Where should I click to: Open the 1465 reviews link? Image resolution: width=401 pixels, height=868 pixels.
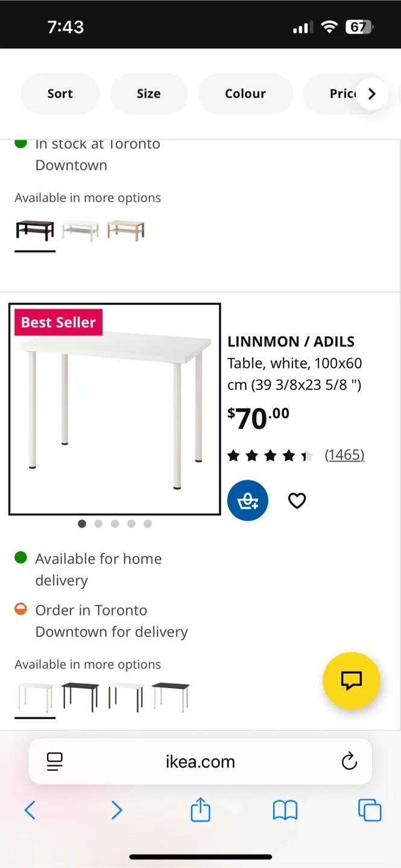pyautogui.click(x=344, y=454)
